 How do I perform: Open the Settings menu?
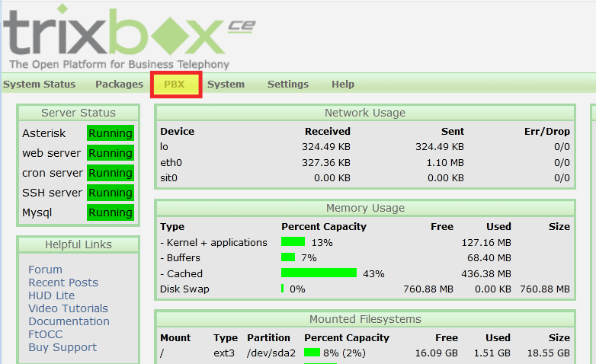tap(288, 84)
